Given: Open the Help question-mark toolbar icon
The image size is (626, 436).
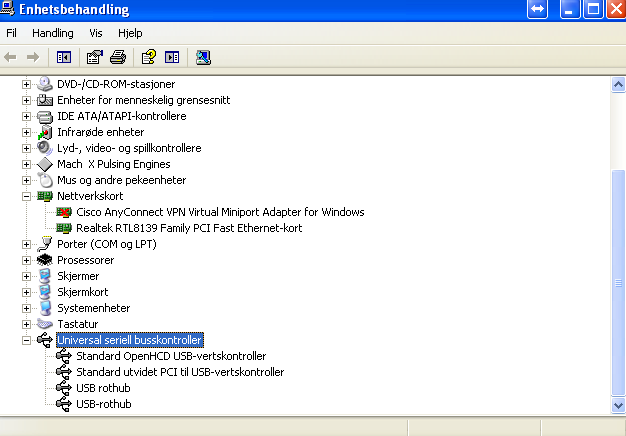Looking at the screenshot, I should [x=149, y=57].
